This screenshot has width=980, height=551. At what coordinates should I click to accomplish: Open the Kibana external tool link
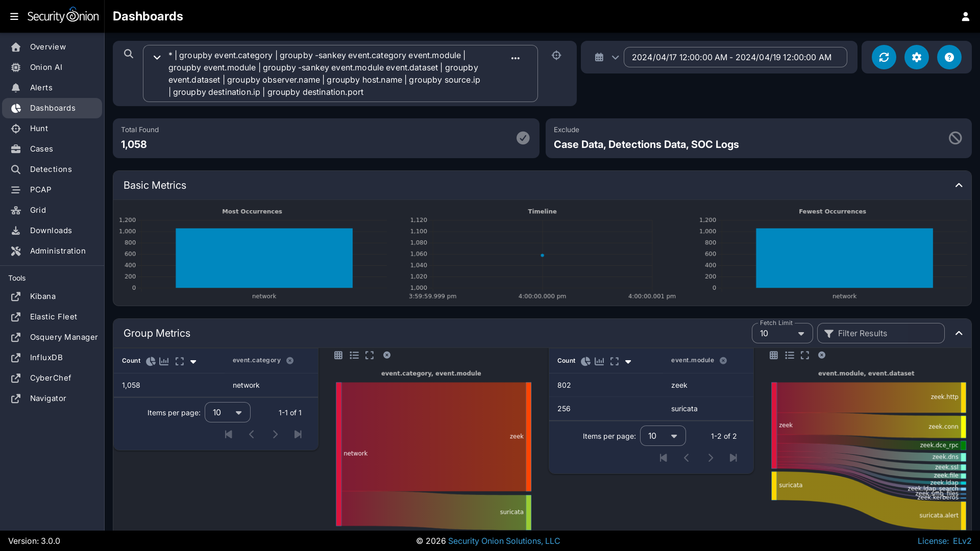point(42,296)
